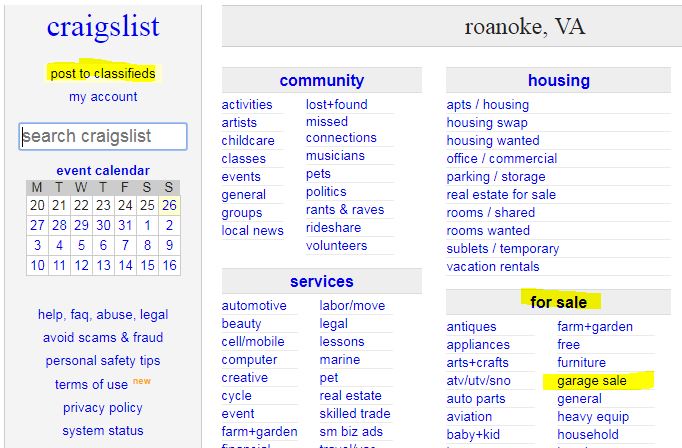The height and width of the screenshot is (448, 682).
Task: Open my account link
Action: (x=103, y=97)
